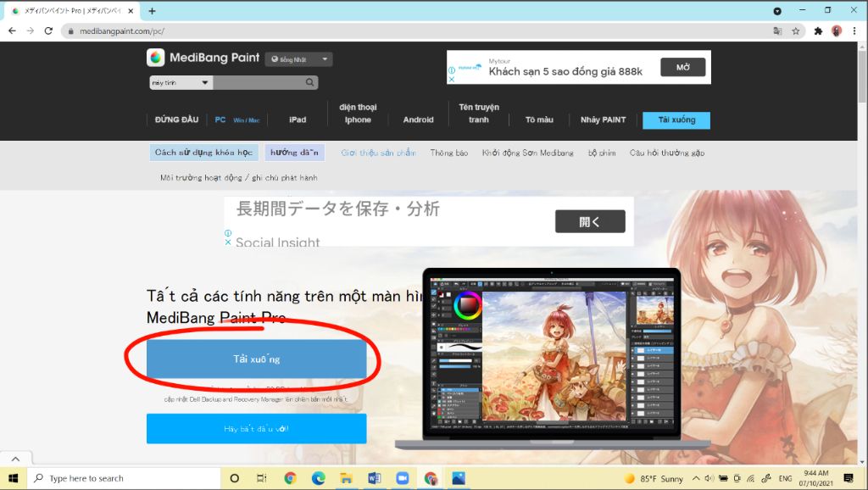The height and width of the screenshot is (490, 868).
Task: Open the taskbar clock showing 9:44 AM
Action: point(816,478)
